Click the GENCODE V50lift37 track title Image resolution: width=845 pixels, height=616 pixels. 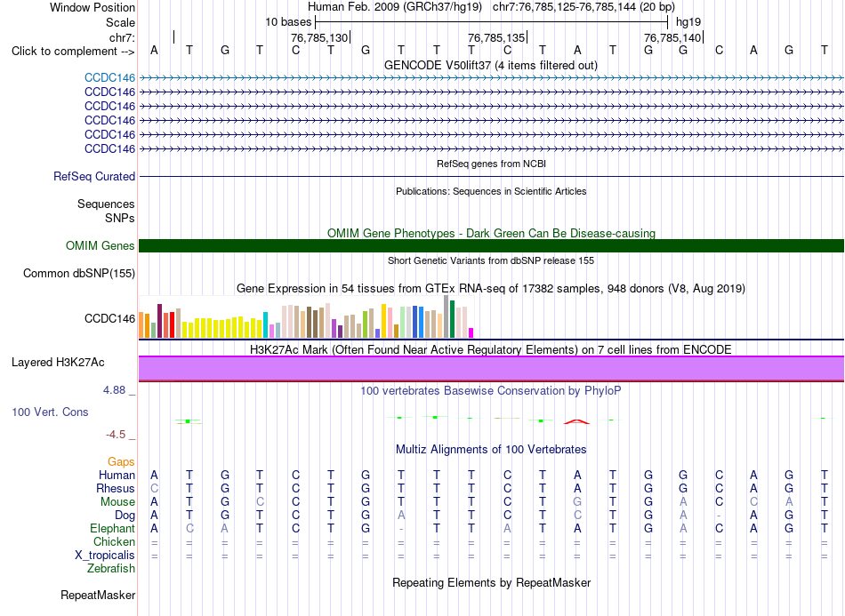[491, 65]
